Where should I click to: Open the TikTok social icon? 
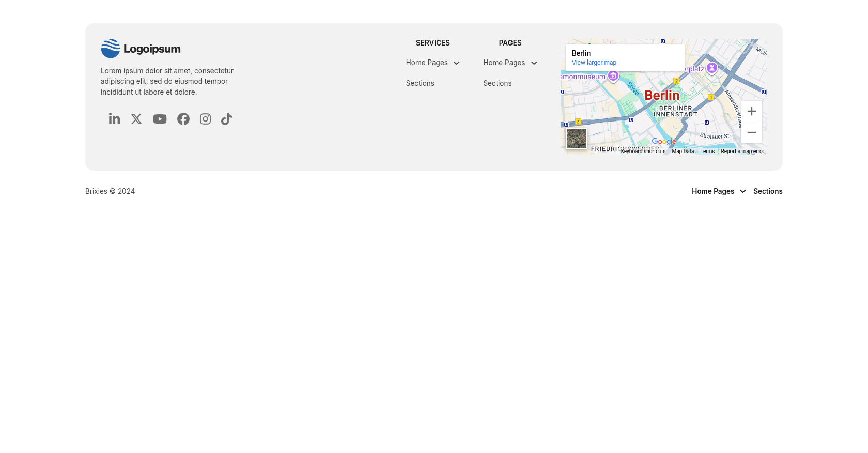point(226,119)
